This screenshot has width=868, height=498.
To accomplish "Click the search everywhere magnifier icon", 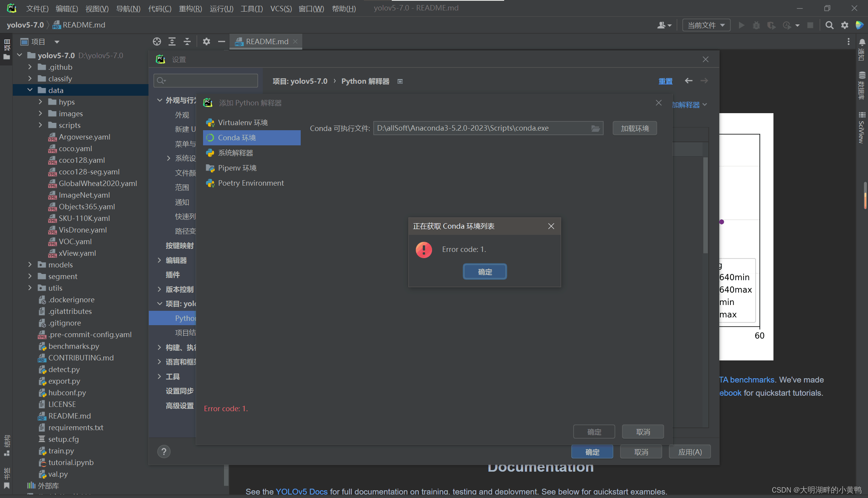I will 829,25.
